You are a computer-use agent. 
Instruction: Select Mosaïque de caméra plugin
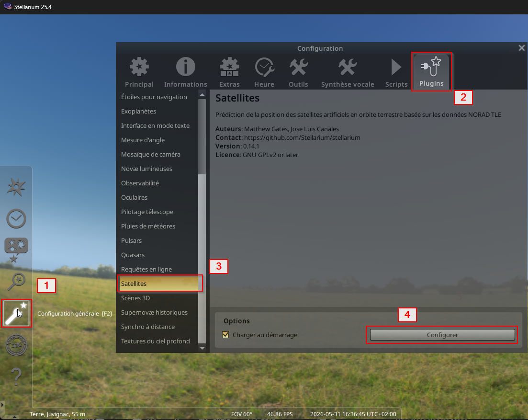click(157, 154)
